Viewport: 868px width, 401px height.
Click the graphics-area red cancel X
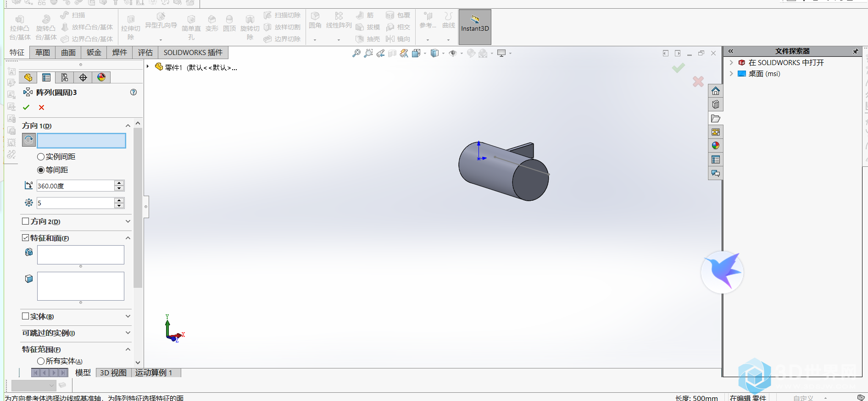click(698, 82)
